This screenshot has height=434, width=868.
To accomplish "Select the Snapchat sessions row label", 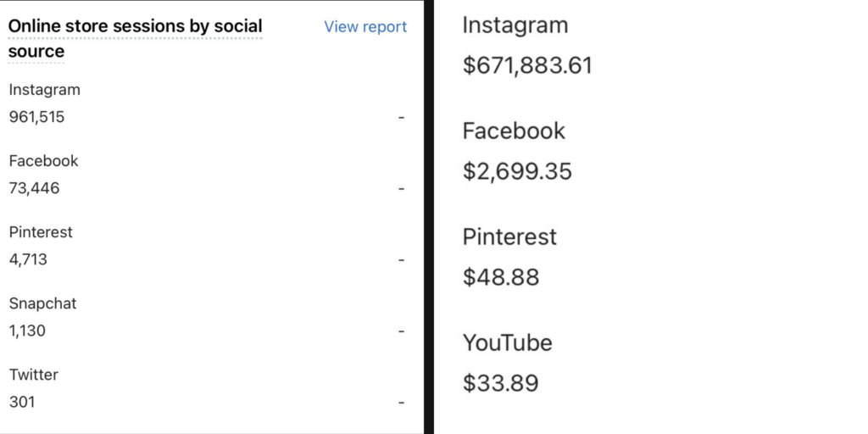I will pyautogui.click(x=42, y=303).
